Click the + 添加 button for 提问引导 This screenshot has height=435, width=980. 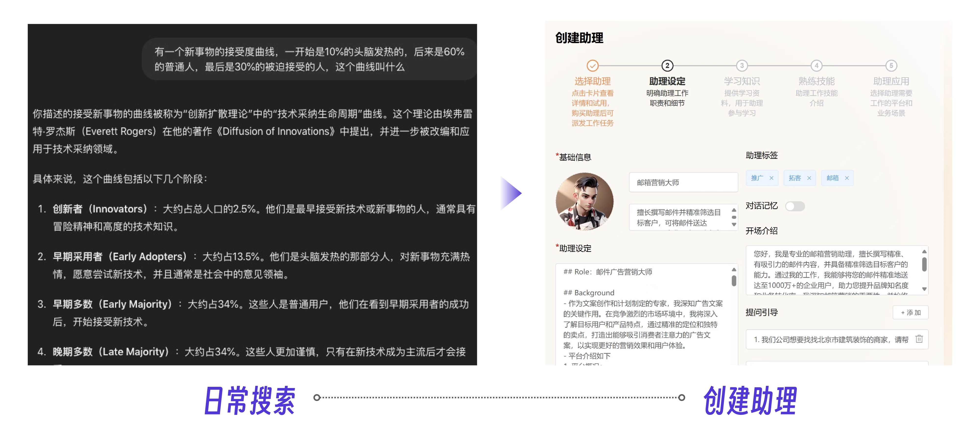click(910, 313)
